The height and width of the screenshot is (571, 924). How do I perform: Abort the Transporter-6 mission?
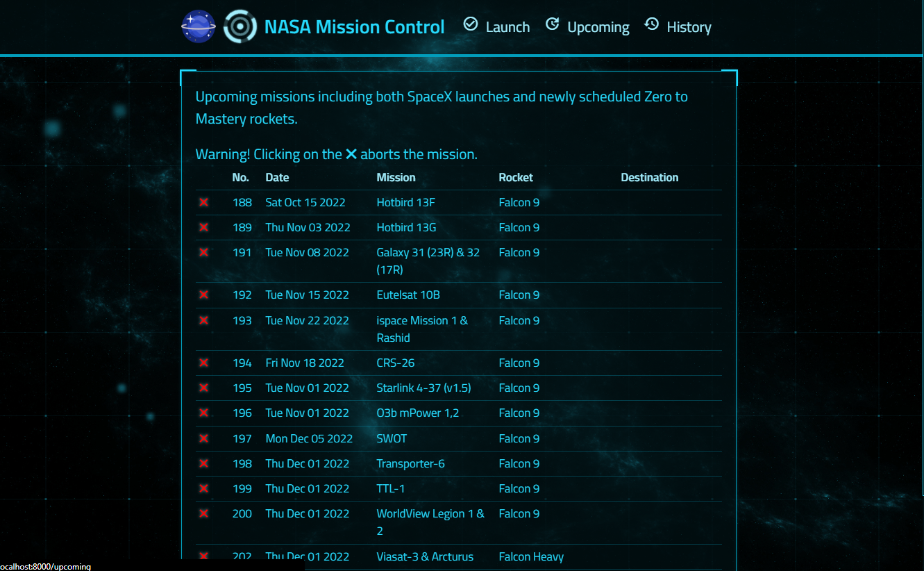point(204,463)
